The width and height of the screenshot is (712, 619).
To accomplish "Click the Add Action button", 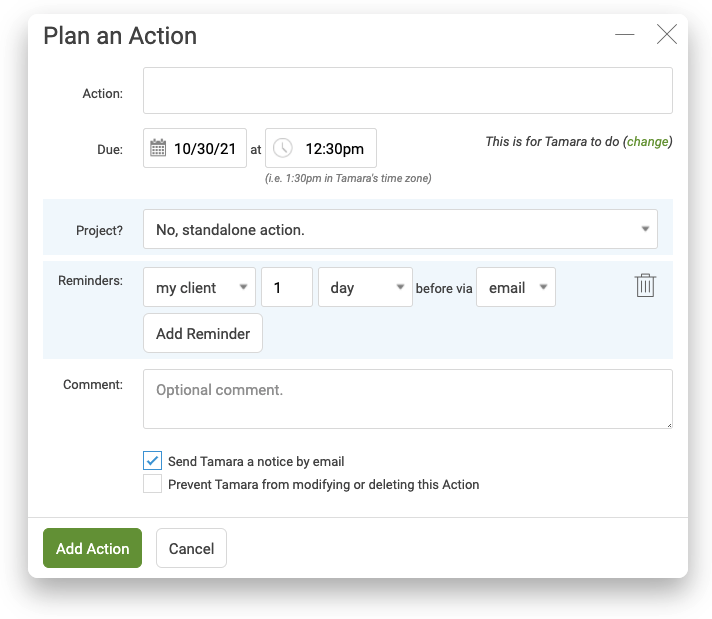I will pos(92,548).
